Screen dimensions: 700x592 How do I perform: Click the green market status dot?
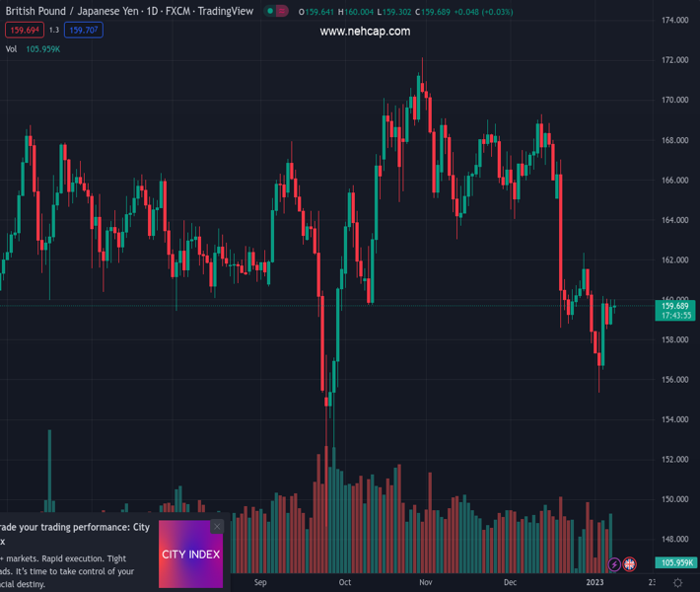tap(270, 12)
